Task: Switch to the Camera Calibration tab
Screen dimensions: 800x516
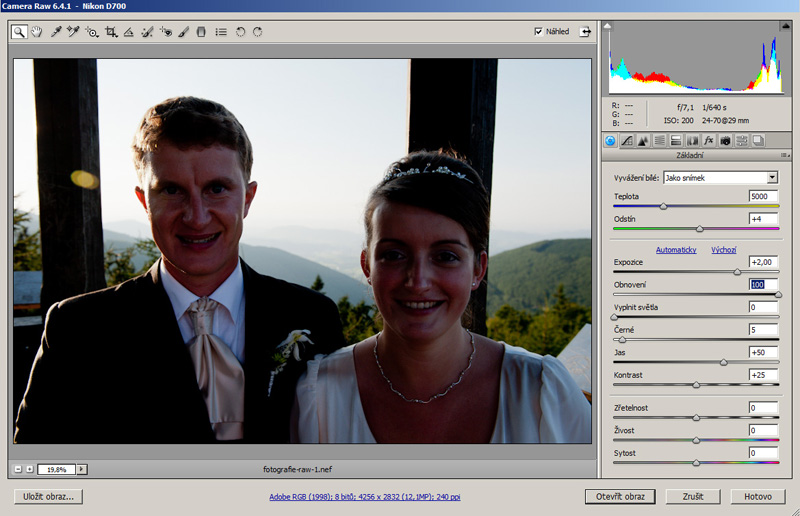Action: (x=725, y=140)
